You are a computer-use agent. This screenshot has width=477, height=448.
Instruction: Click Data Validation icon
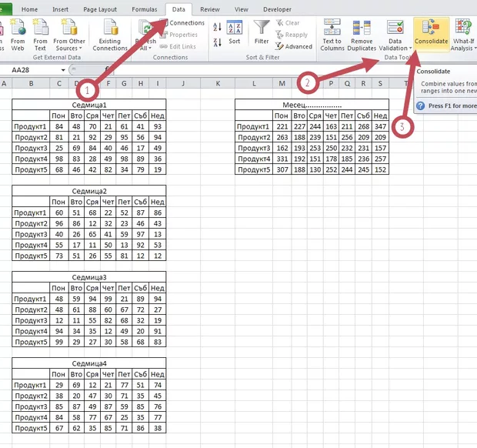395,27
